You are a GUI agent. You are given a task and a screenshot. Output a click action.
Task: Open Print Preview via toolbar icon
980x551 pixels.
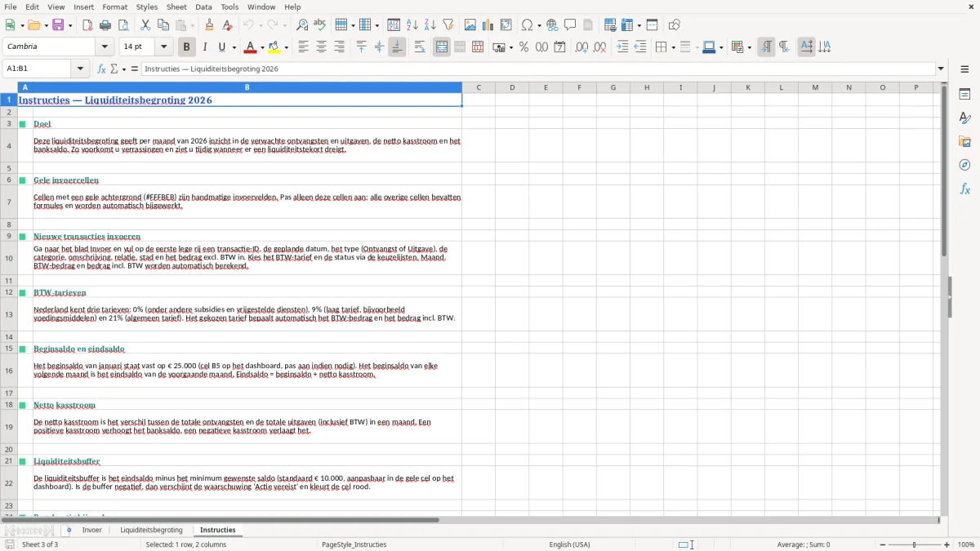point(122,25)
